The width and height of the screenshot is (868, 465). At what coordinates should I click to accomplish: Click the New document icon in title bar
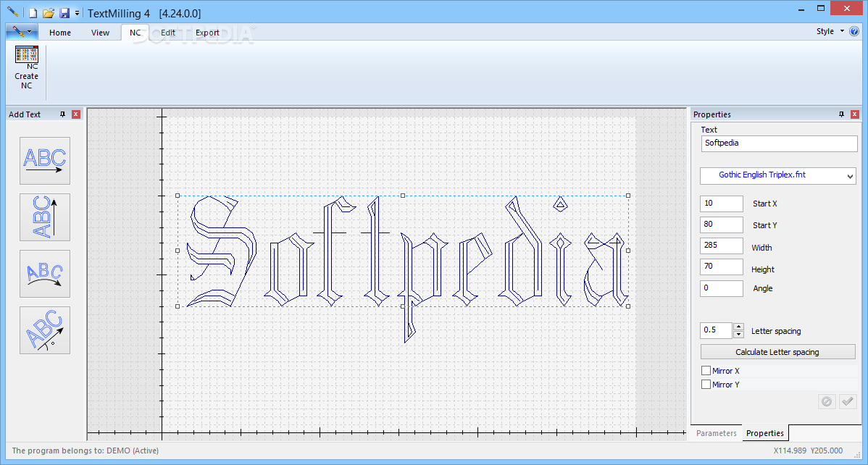coord(33,13)
